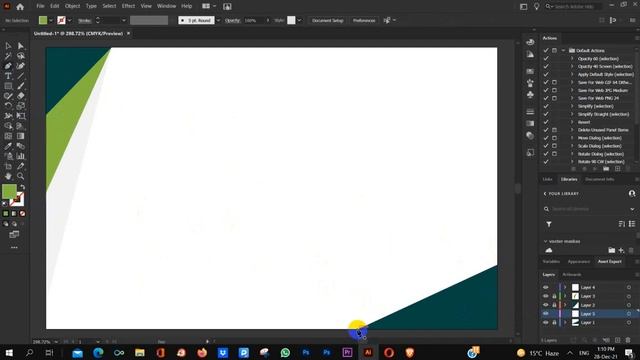Viewport: 640px width, 360px height.
Task: Click the Document Setup button
Action: (x=328, y=20)
